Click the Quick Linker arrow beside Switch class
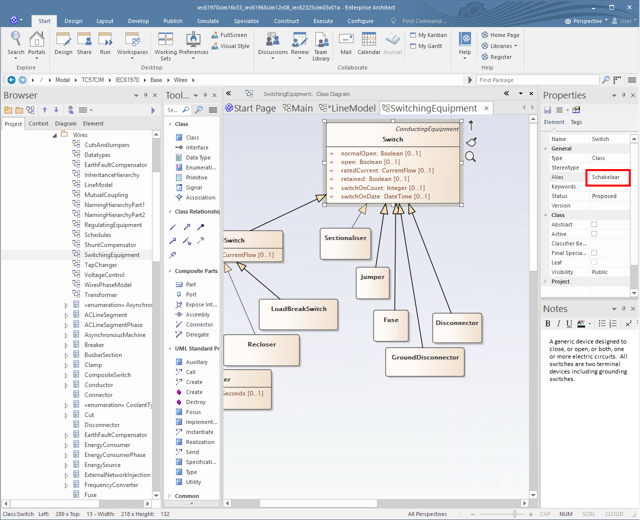The width and height of the screenshot is (640, 520). click(x=471, y=126)
